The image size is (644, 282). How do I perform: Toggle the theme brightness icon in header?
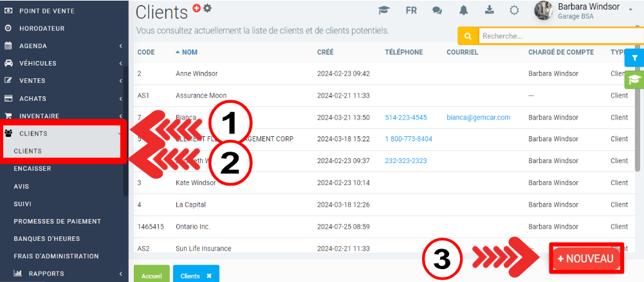[514, 10]
